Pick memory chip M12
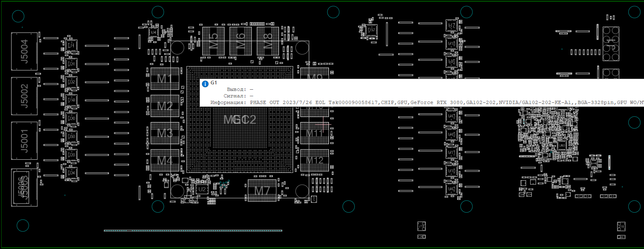The height and width of the screenshot is (249, 644). (x=315, y=160)
